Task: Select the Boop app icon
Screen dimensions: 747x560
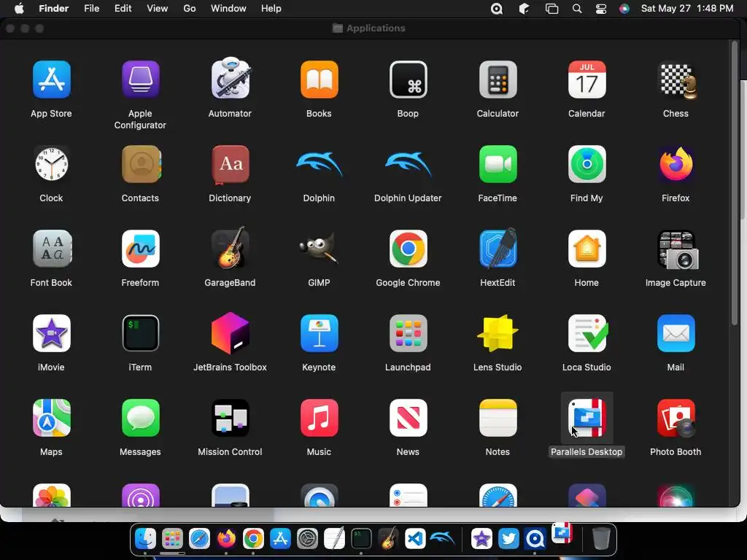Action: 409,79
